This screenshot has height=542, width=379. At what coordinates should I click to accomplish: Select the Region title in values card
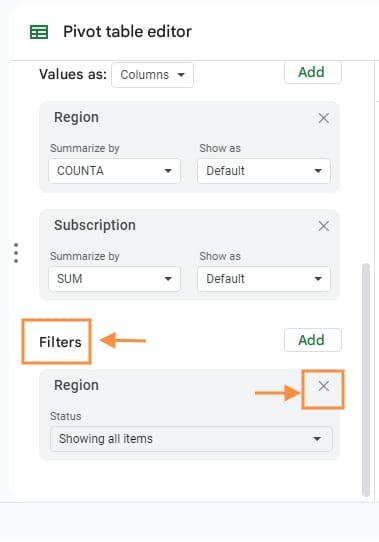pyautogui.click(x=76, y=118)
